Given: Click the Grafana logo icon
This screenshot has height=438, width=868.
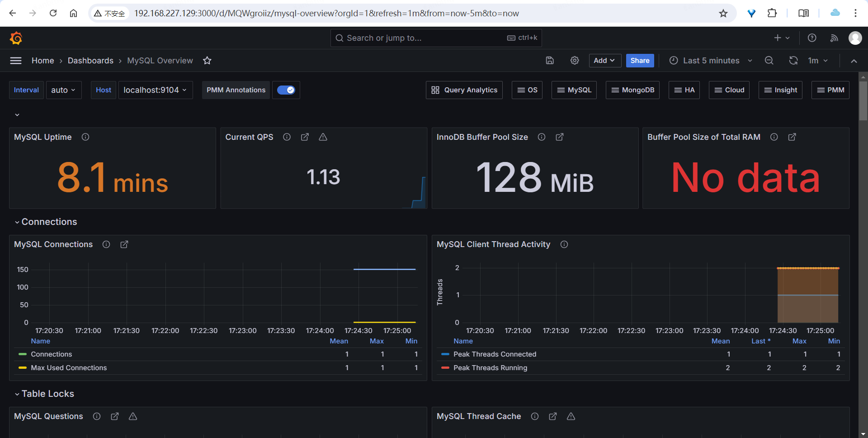Looking at the screenshot, I should [x=16, y=38].
